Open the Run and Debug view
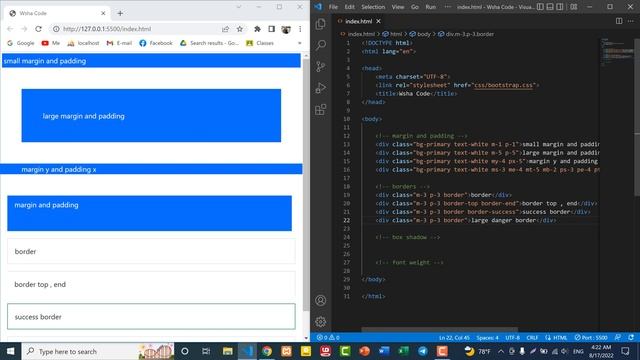The width and height of the screenshot is (640, 360). [321, 88]
